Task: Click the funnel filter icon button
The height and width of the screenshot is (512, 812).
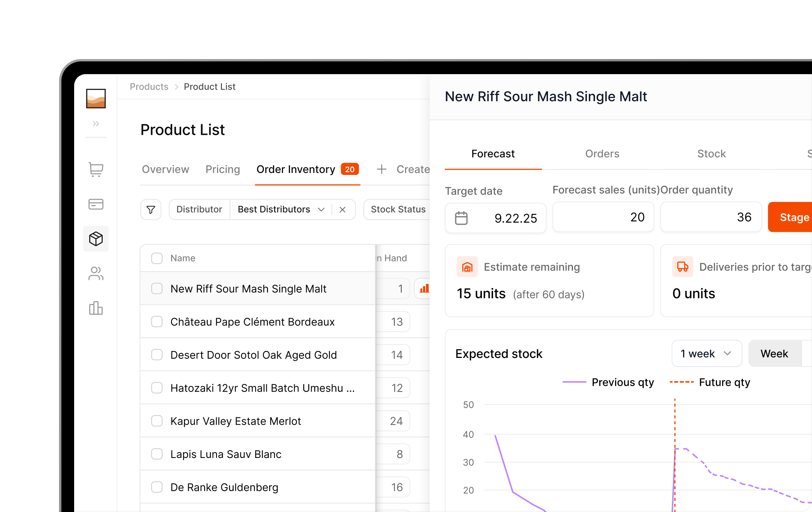Action: pos(151,209)
